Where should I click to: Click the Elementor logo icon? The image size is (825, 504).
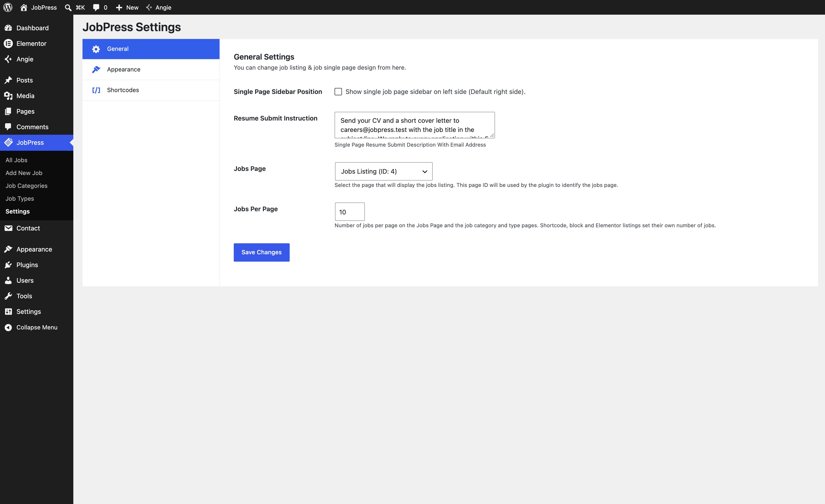8,44
